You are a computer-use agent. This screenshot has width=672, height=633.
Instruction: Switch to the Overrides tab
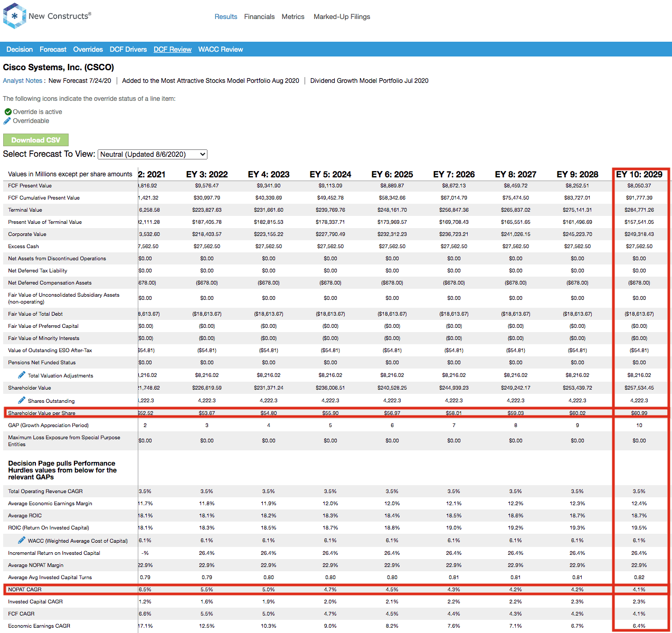pyautogui.click(x=88, y=49)
